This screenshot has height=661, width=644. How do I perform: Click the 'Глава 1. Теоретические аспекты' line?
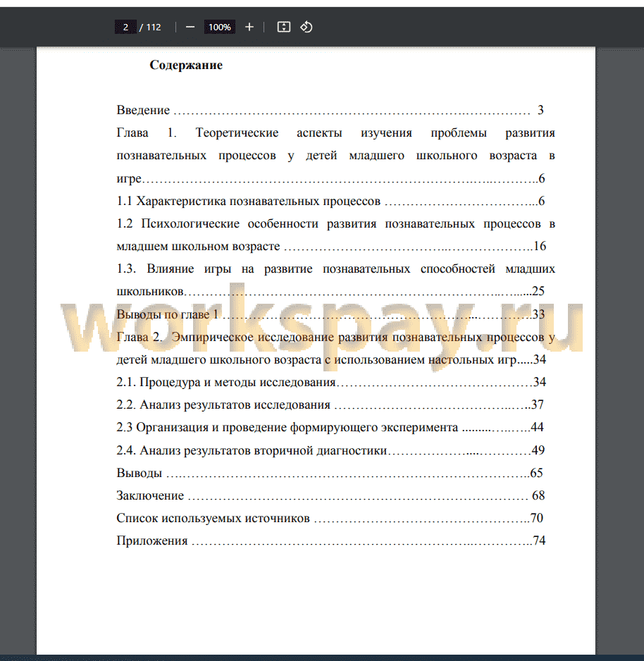tap(335, 132)
